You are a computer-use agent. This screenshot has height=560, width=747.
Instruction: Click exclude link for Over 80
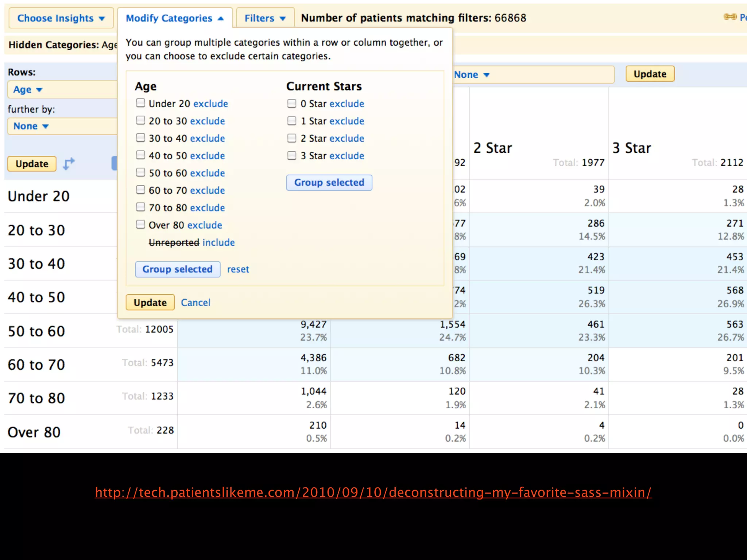point(205,225)
